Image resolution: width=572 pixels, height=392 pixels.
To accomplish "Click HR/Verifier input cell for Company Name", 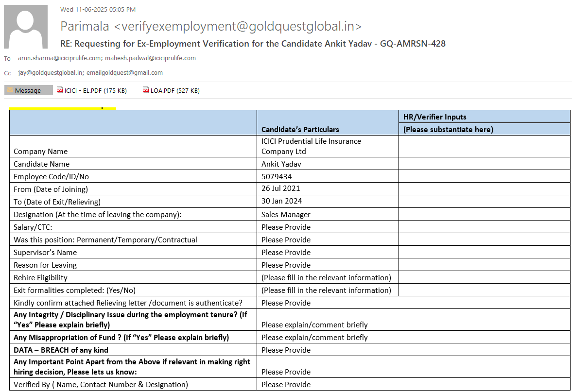I will tap(484, 146).
